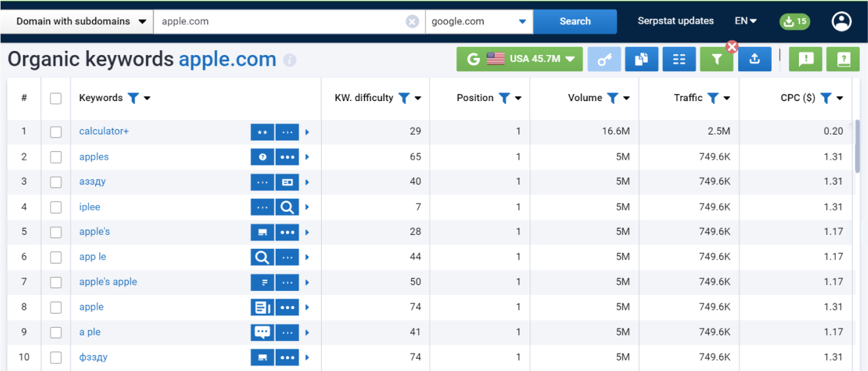Click the chat bubble SERP icon for a ple

(262, 333)
